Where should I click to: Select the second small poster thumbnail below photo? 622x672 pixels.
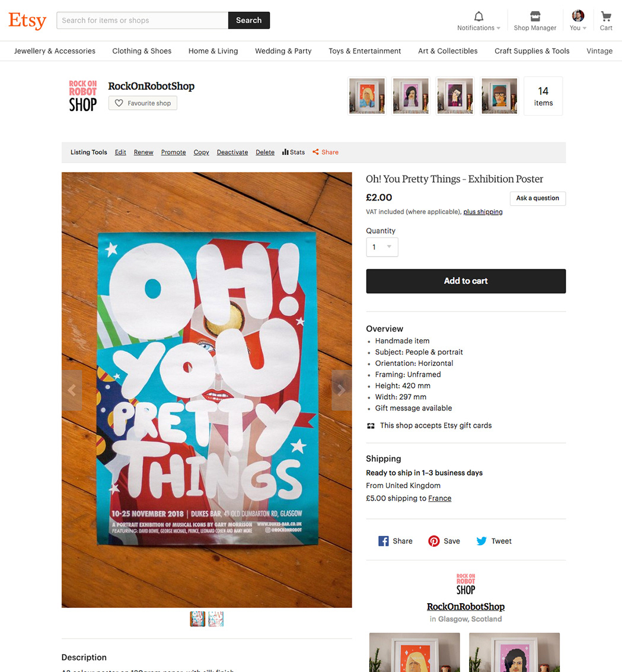pos(216,619)
